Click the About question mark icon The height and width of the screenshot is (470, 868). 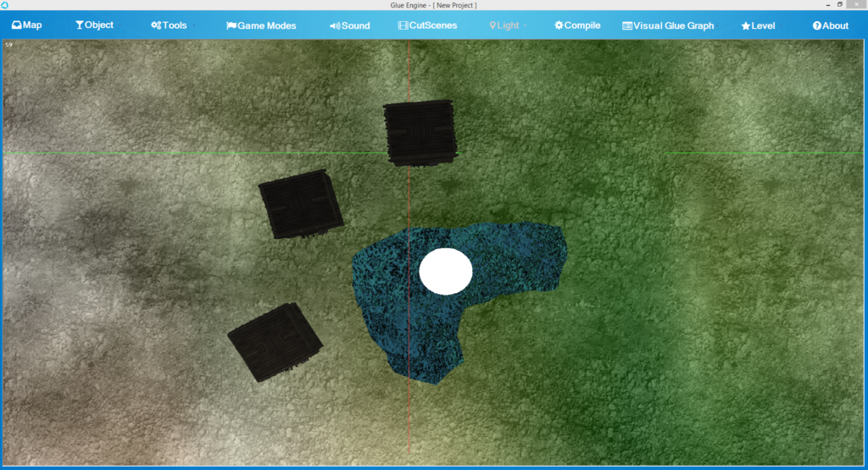point(816,25)
